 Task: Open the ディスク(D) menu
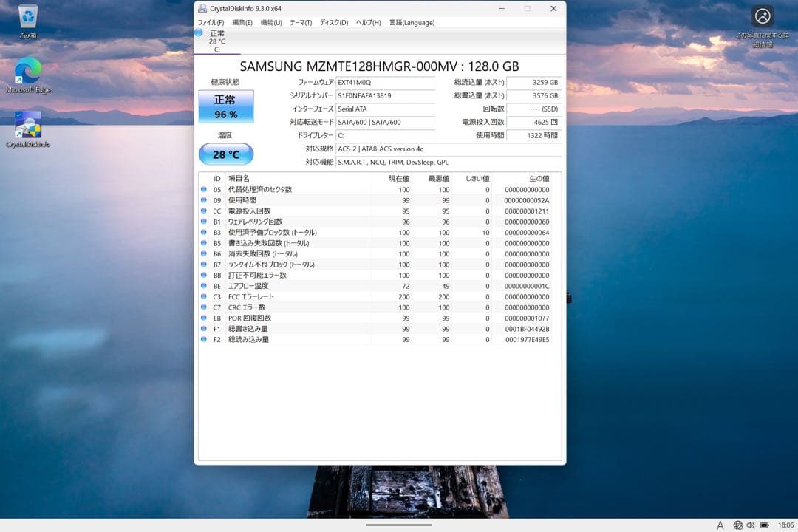click(331, 22)
